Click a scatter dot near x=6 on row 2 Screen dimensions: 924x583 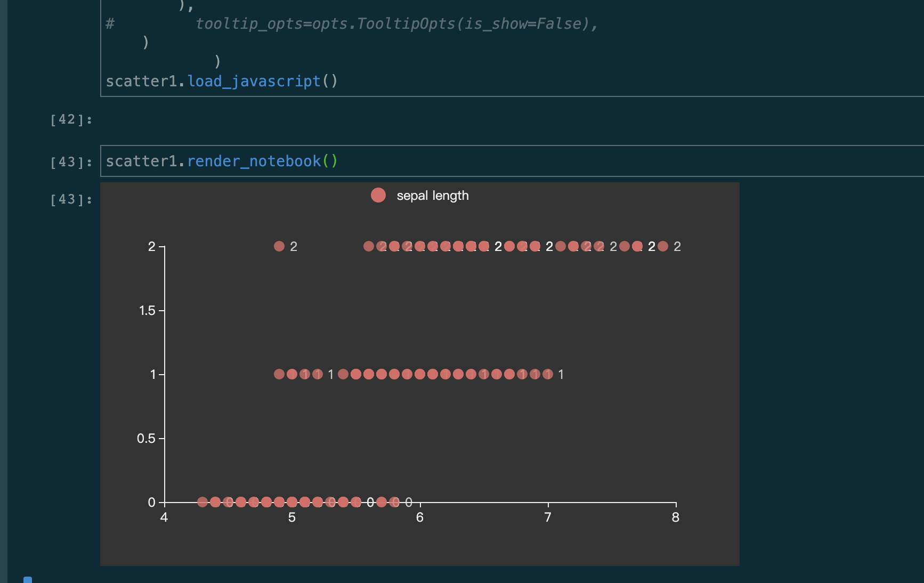[419, 246]
